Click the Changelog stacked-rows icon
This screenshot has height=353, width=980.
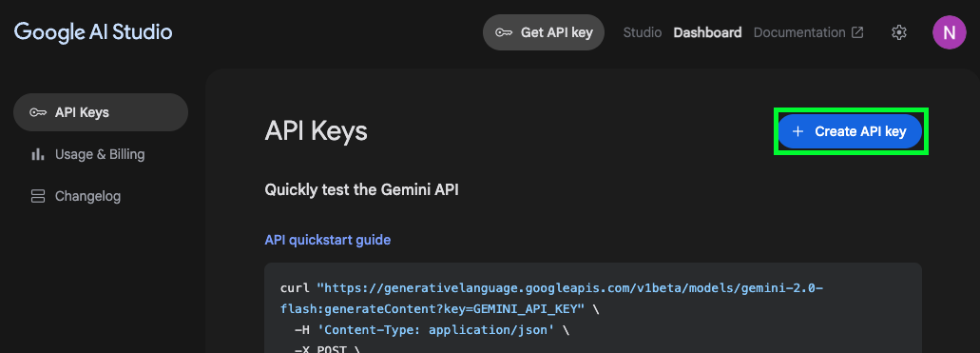(37, 196)
